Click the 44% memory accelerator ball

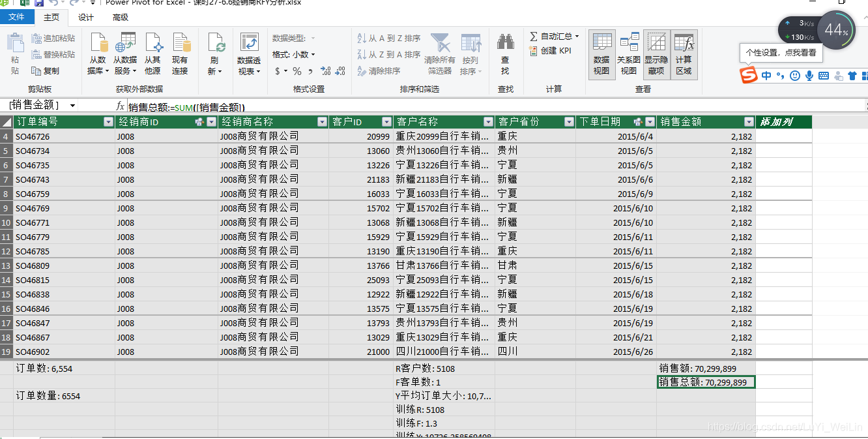pos(836,30)
